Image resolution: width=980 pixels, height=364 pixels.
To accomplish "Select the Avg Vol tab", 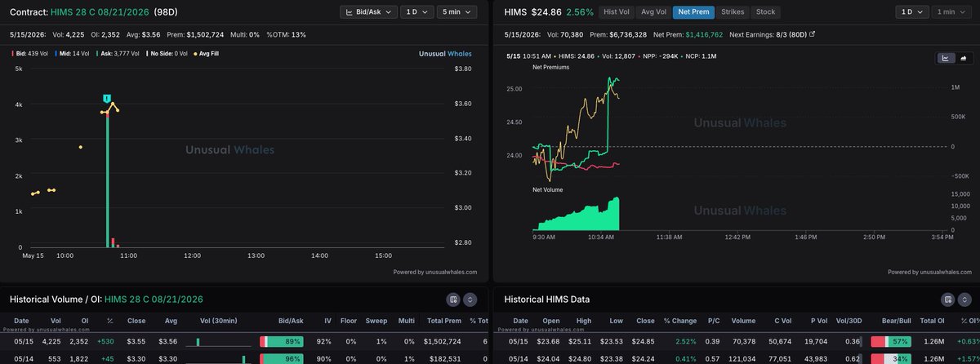I will tap(653, 12).
